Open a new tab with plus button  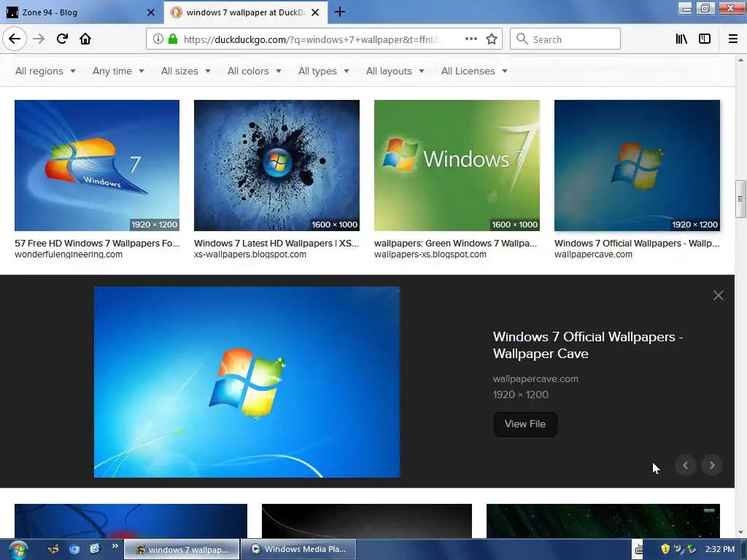point(340,12)
